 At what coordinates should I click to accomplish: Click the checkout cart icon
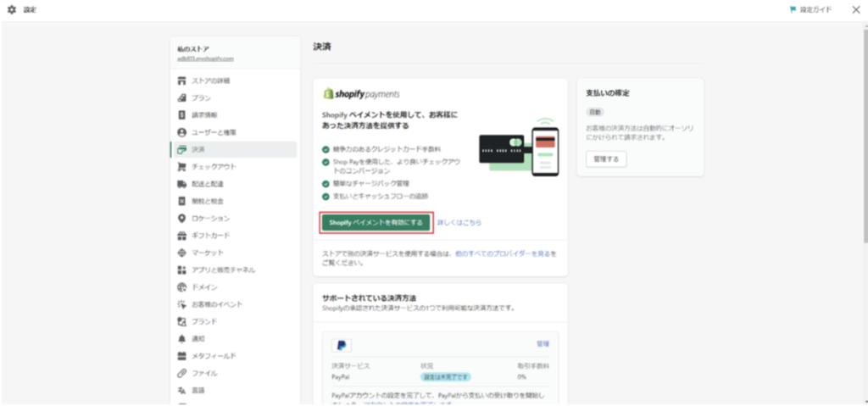pos(181,167)
